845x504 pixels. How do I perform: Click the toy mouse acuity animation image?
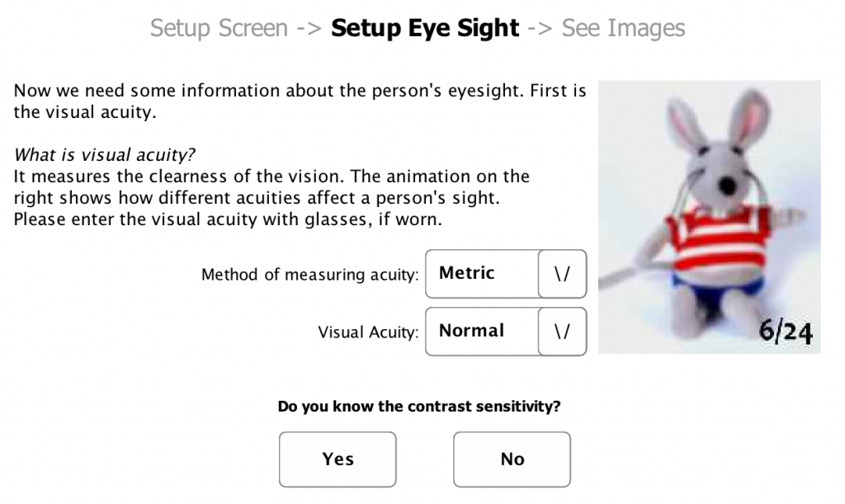tap(709, 217)
